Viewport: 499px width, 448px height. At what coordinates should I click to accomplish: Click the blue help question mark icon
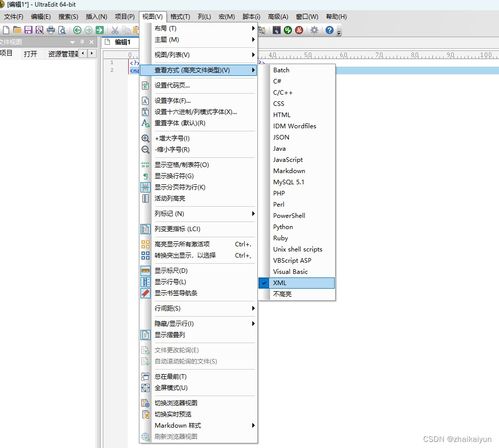pos(329,30)
